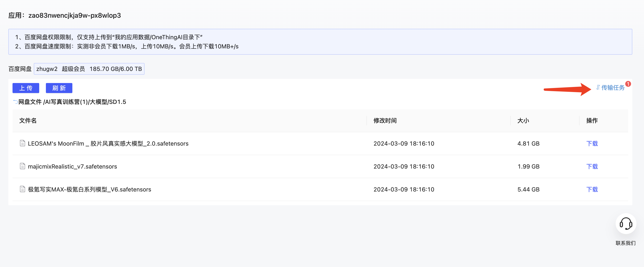Screen dimensions: 644x267
Task: Download LEOSAM's MoonFilm safetensors file
Action: (x=592, y=144)
